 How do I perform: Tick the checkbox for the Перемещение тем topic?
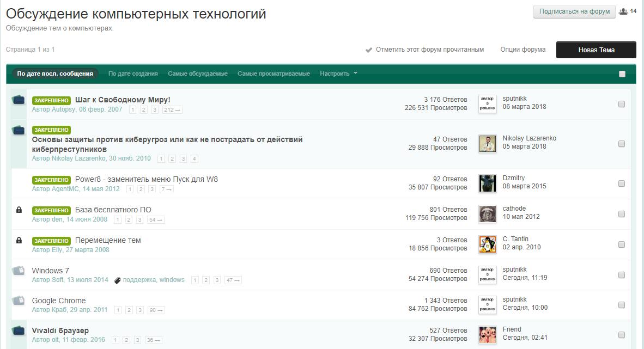coord(621,244)
